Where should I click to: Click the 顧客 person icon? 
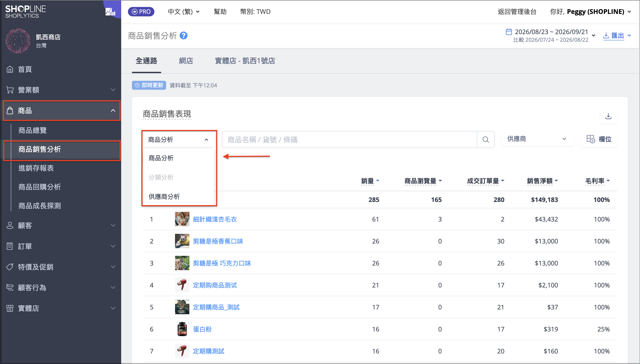pyautogui.click(x=10, y=226)
